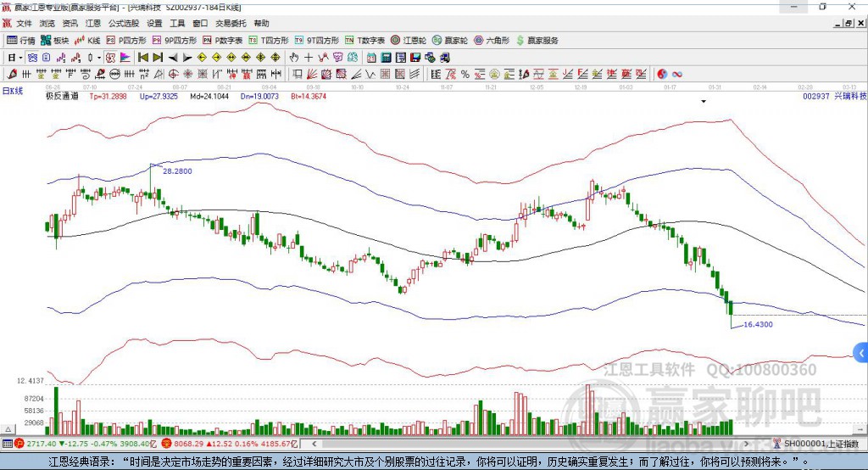The width and height of the screenshot is (868, 470).
Task: Open the 公式选股 menu
Action: (124, 23)
